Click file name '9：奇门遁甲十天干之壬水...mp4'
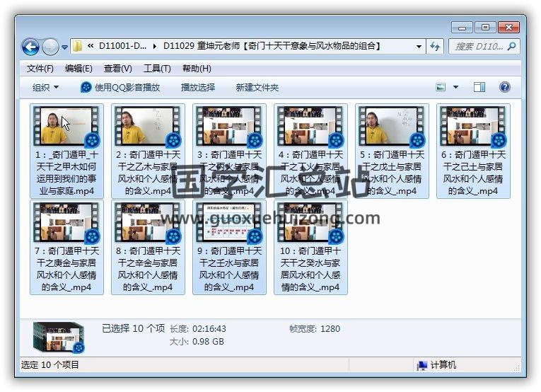Screen dimensions: 541x392 (x=229, y=269)
